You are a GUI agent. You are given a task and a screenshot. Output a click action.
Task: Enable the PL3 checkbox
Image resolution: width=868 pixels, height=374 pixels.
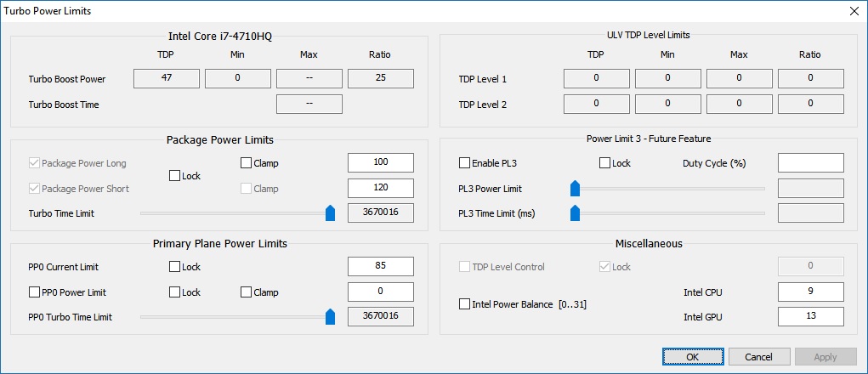click(465, 163)
